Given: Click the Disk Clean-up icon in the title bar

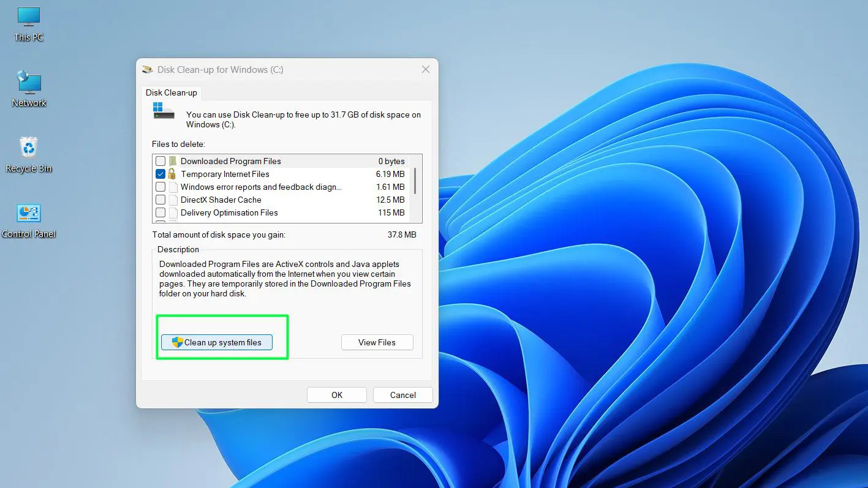Looking at the screenshot, I should click(x=147, y=69).
